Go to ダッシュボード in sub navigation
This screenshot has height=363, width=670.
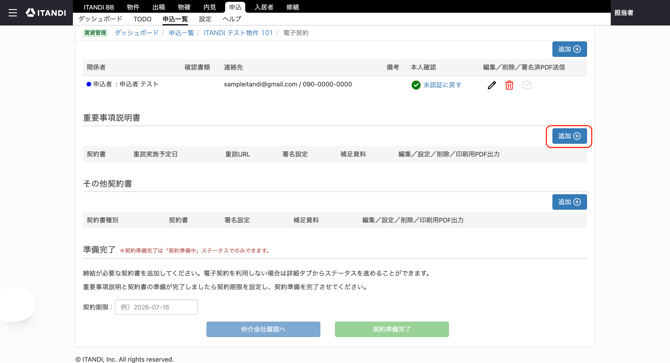(100, 19)
